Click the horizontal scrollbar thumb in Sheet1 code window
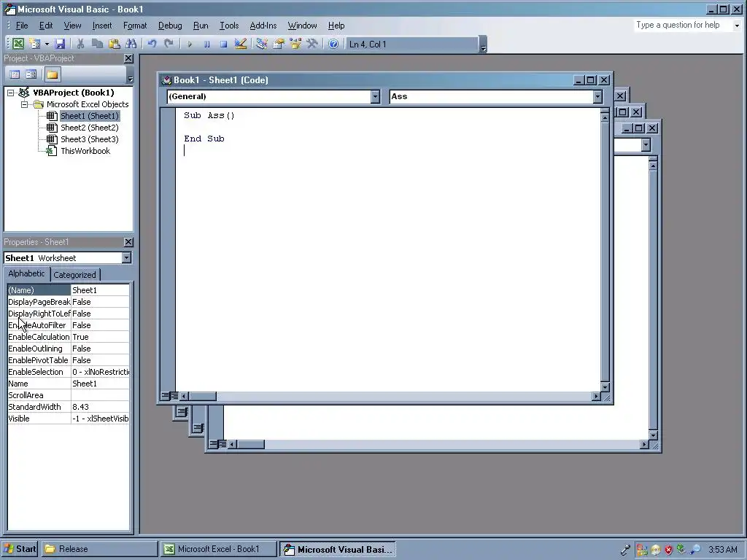 tap(203, 396)
